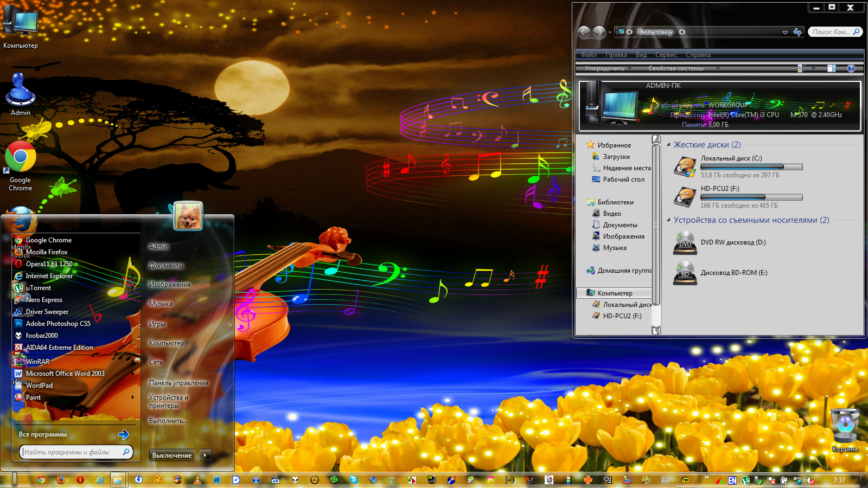Open the address bar history dropdown
The width and height of the screenshot is (868, 488).
click(785, 33)
